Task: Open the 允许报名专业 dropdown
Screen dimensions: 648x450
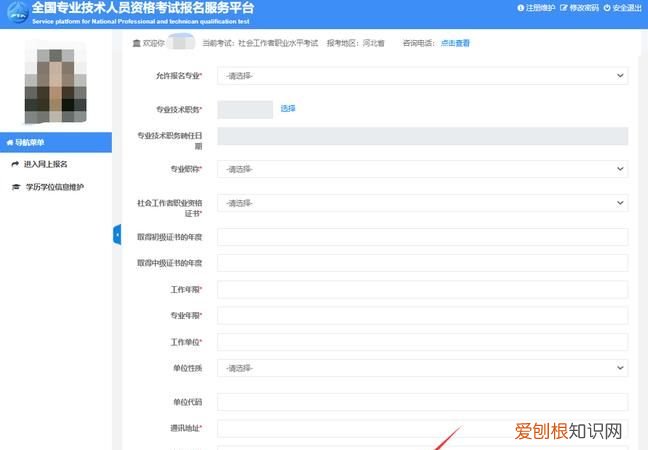Action: [423, 76]
